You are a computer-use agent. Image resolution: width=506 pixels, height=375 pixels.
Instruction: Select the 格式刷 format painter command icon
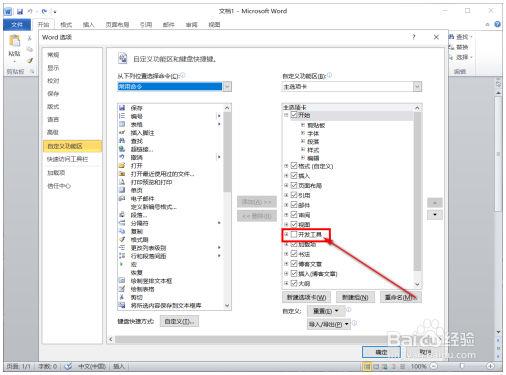[x=122, y=240]
